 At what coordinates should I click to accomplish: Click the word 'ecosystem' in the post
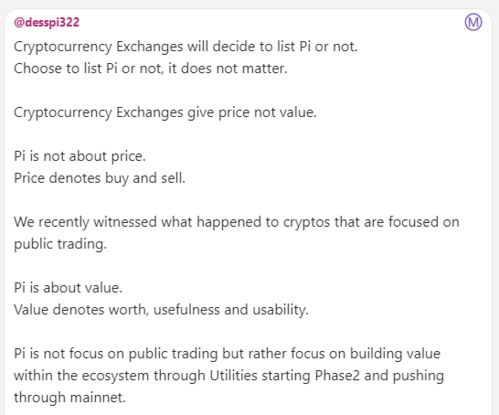115,376
